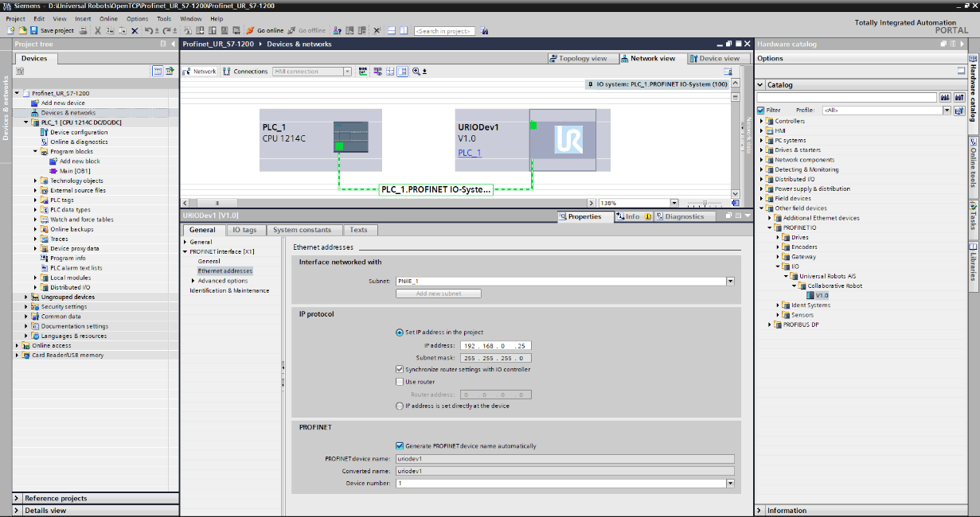Expand the PROFIBUS DP catalog folder
Screen dimensions: 980x517
pos(771,325)
